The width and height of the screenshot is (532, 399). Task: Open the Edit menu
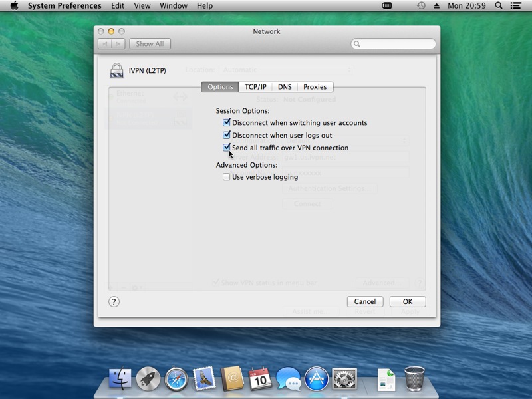click(x=118, y=6)
